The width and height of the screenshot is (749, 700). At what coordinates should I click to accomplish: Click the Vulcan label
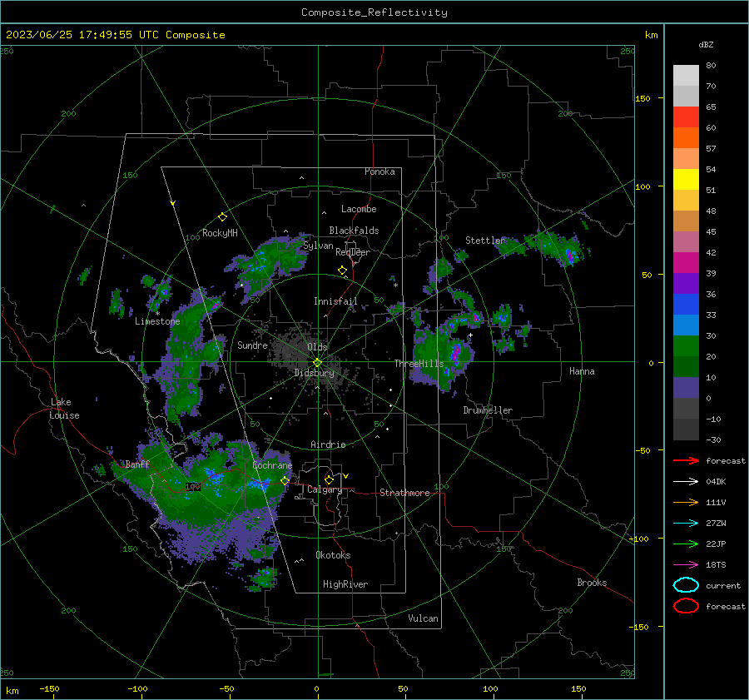click(424, 618)
